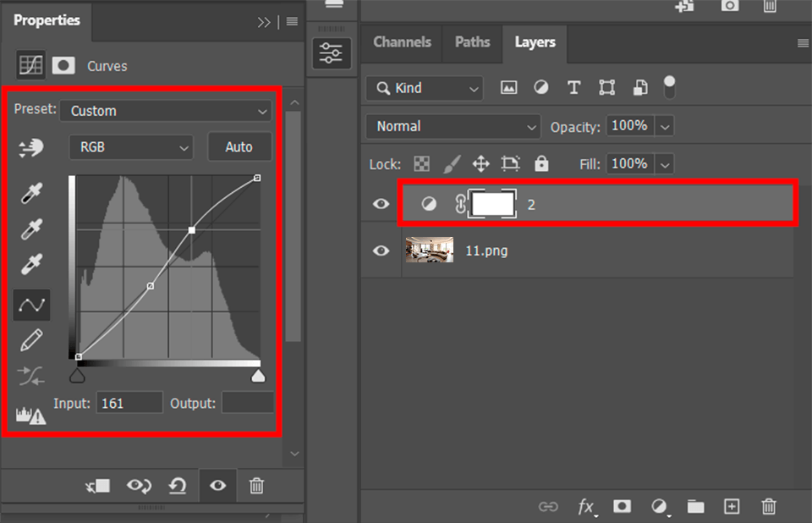
Task: Lock all layer attributes padlock
Action: pos(541,164)
